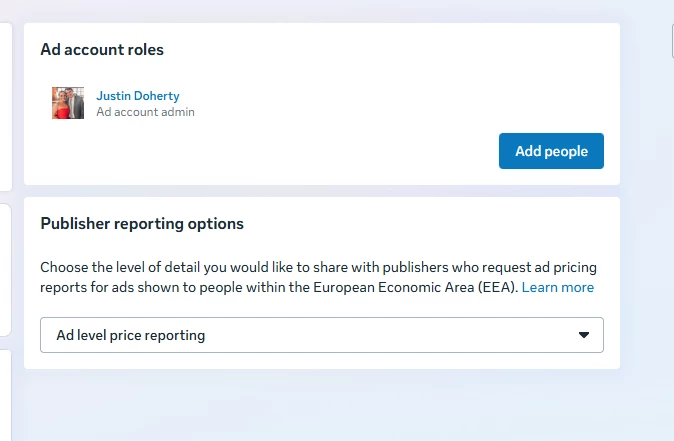
Task: Click the Add people button
Action: [x=551, y=151]
